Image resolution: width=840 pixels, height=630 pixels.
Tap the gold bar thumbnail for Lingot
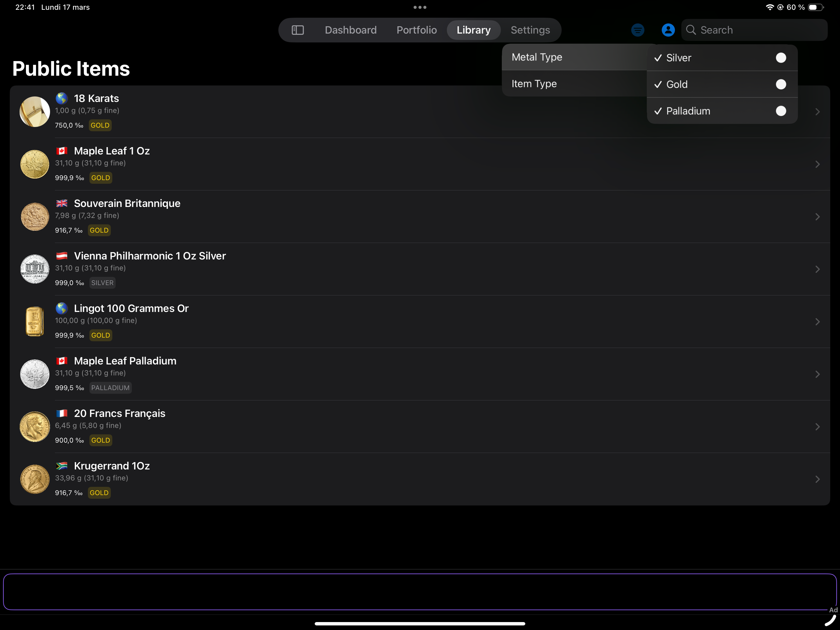34,322
